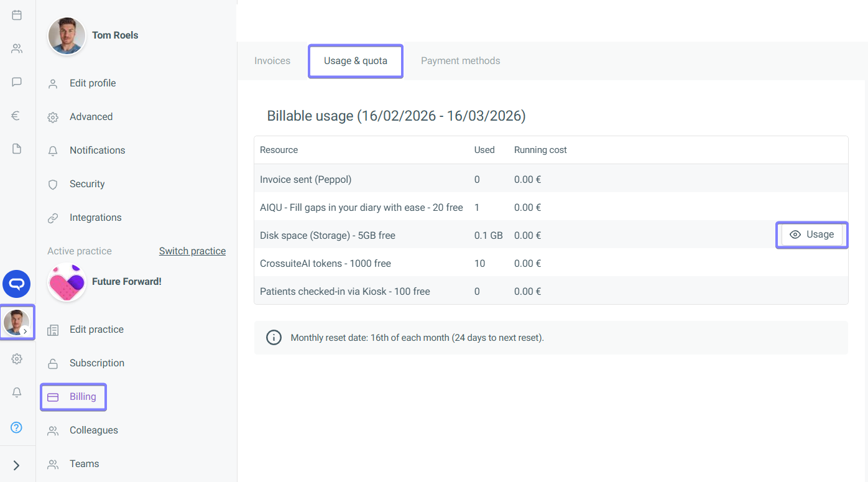The height and width of the screenshot is (482, 868).
Task: Click the help question mark icon
Action: click(17, 427)
